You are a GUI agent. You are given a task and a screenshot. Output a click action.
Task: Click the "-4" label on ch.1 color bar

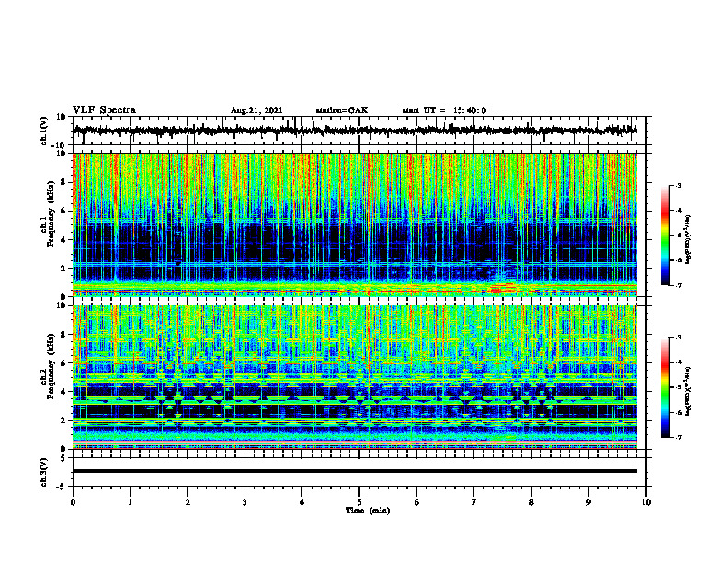(678, 211)
